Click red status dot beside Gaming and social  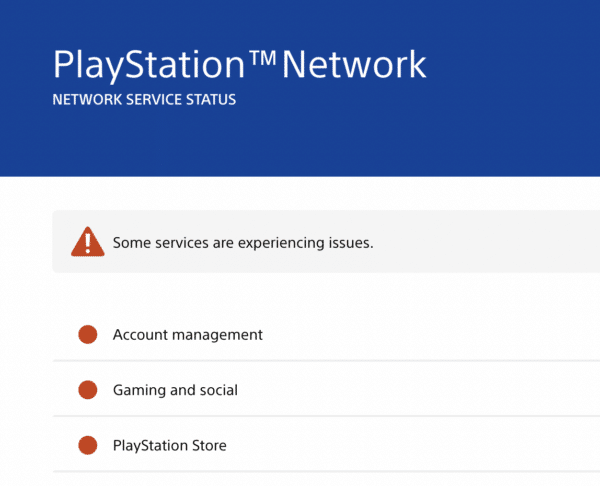click(87, 390)
